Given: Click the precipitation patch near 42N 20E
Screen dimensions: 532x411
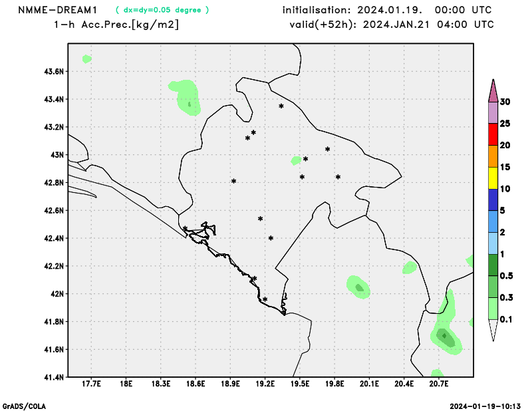Looking at the screenshot, I should coord(358,287).
